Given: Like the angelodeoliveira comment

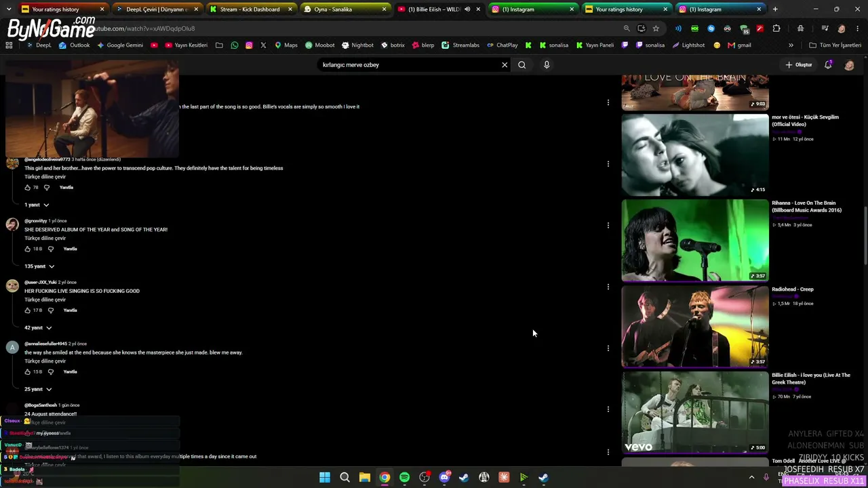Looking at the screenshot, I should pos(28,188).
